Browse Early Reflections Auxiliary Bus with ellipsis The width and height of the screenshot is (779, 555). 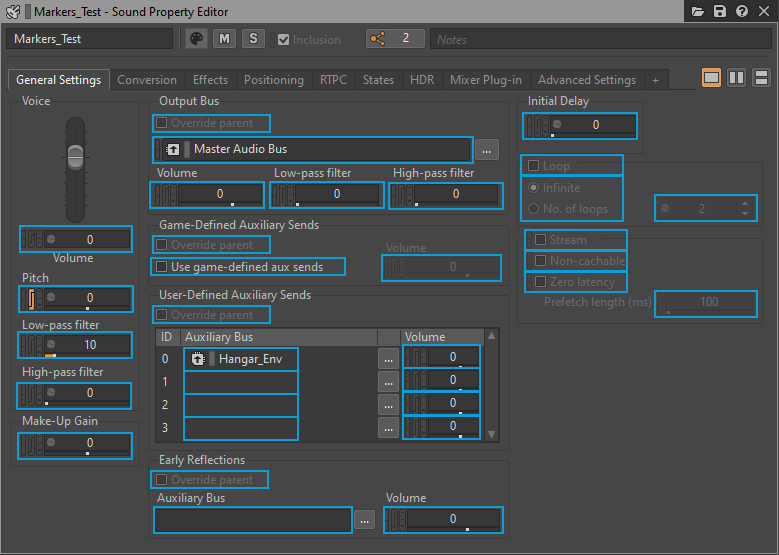(x=365, y=520)
